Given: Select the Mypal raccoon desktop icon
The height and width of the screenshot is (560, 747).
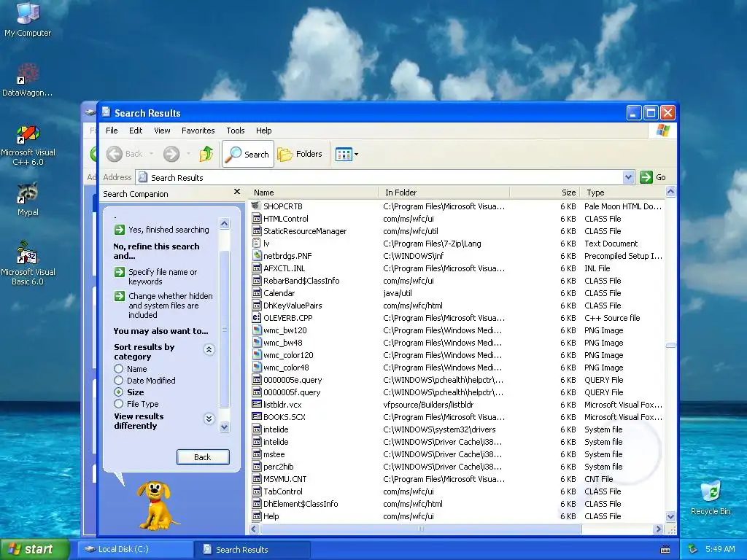Looking at the screenshot, I should pos(28,199).
